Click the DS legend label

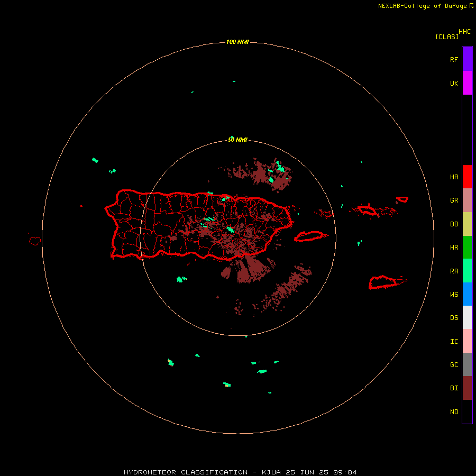pos(454,318)
